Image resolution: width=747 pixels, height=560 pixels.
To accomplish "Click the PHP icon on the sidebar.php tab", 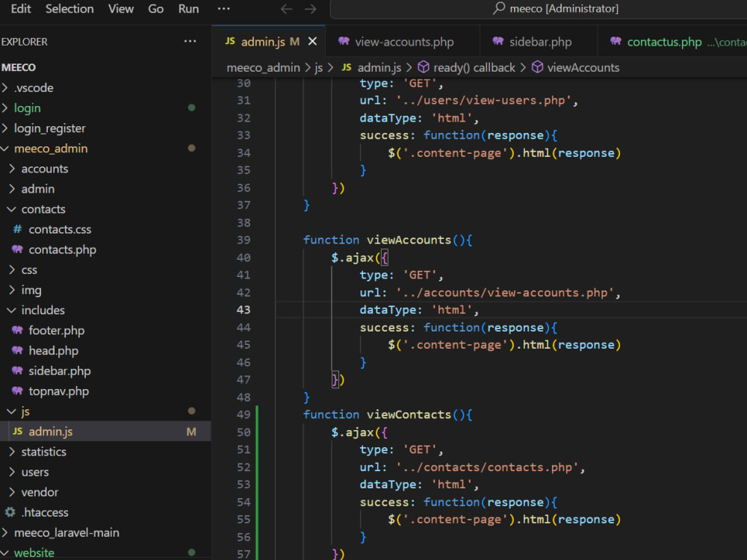I will pos(498,41).
